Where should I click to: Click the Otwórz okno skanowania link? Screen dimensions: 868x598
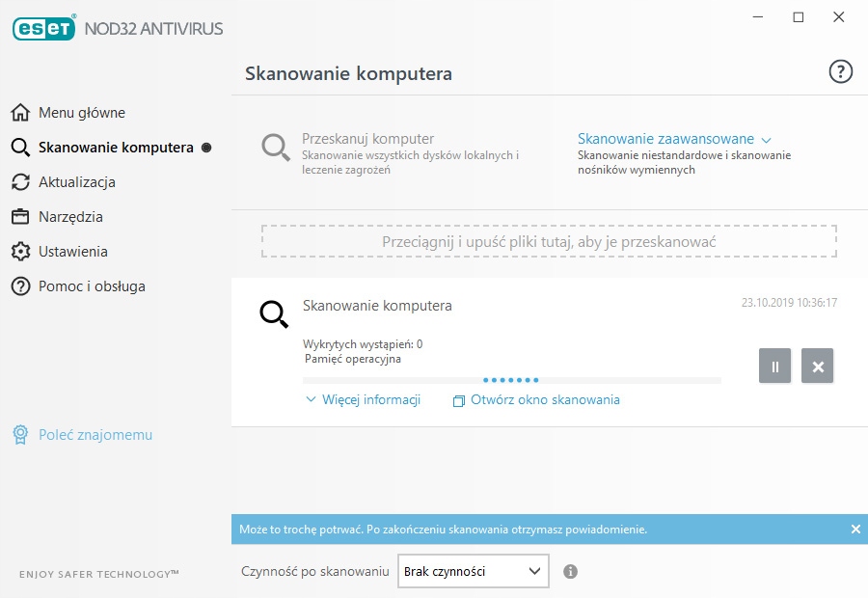[545, 399]
